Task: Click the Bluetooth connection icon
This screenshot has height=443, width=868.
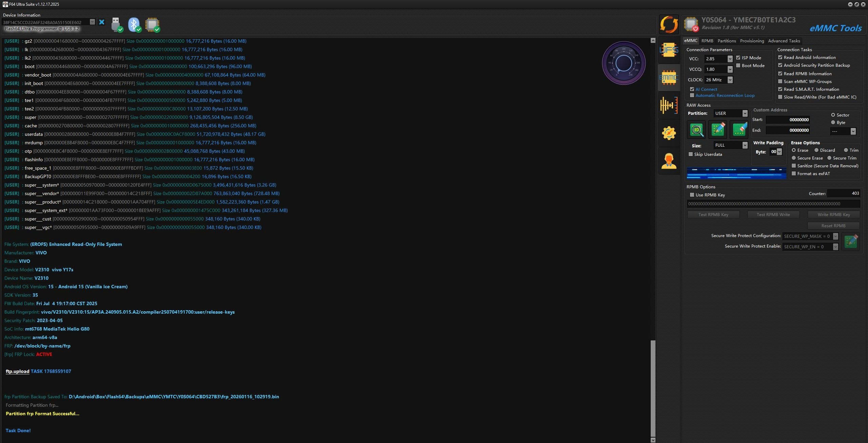Action: [134, 24]
